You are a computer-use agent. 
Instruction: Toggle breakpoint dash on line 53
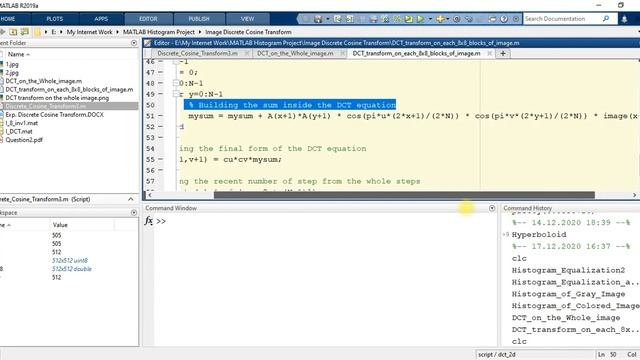tap(160, 138)
